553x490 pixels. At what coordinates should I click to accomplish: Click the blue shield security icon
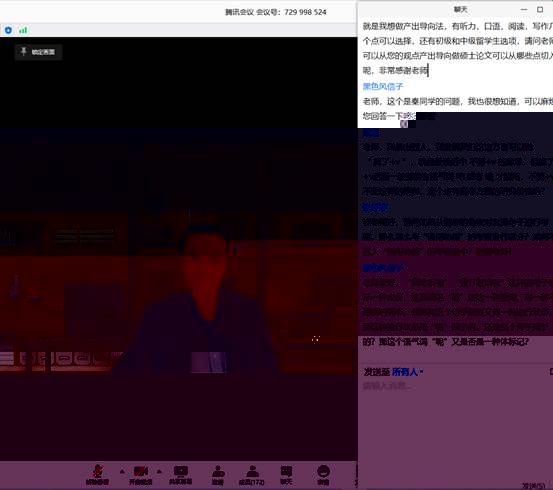[x=8, y=30]
